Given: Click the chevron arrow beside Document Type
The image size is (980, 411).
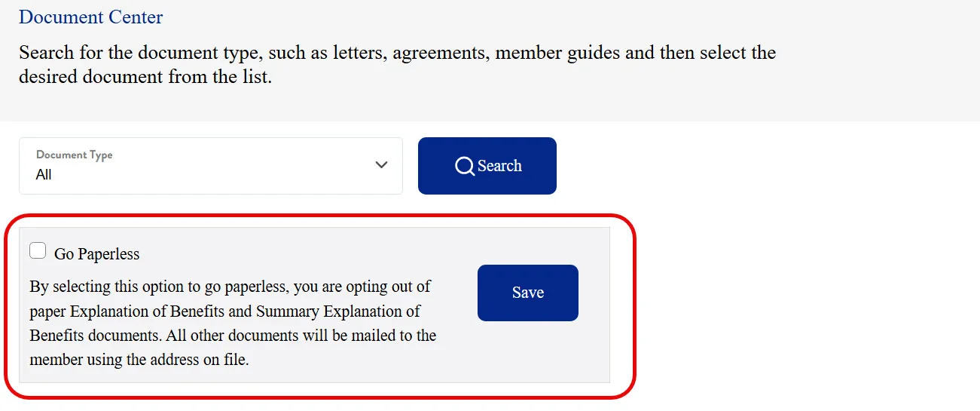Looking at the screenshot, I should [382, 165].
